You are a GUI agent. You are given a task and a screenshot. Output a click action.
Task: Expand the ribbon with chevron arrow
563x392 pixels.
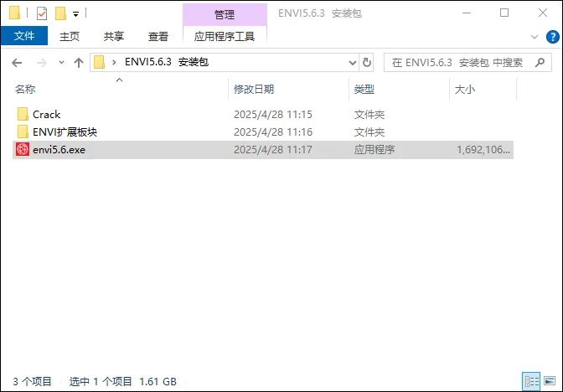[x=535, y=37]
